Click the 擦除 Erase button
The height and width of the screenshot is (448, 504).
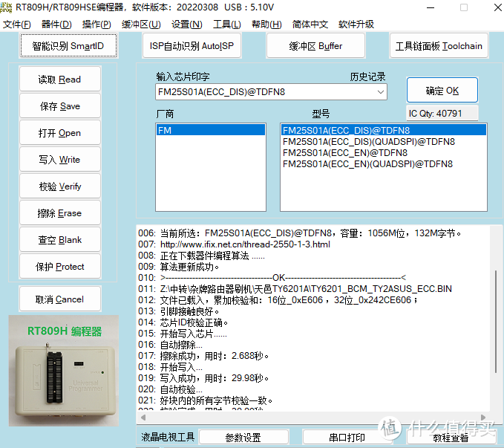[x=60, y=212]
